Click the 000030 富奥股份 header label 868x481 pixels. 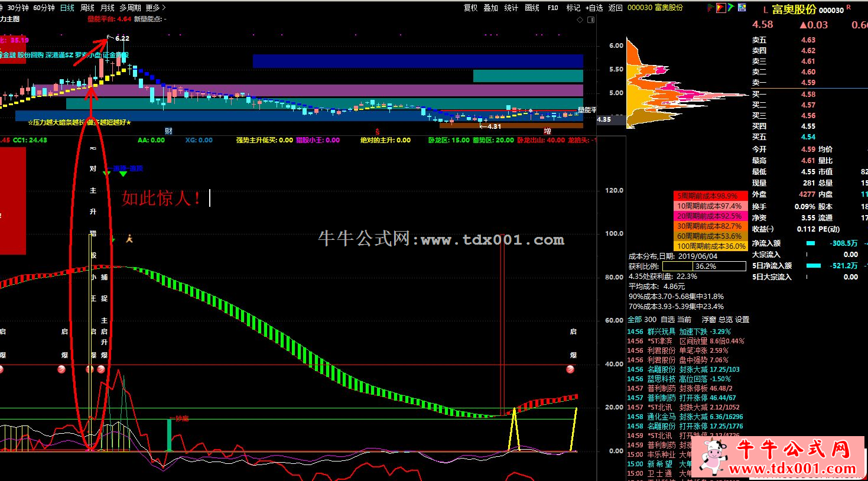(655, 8)
